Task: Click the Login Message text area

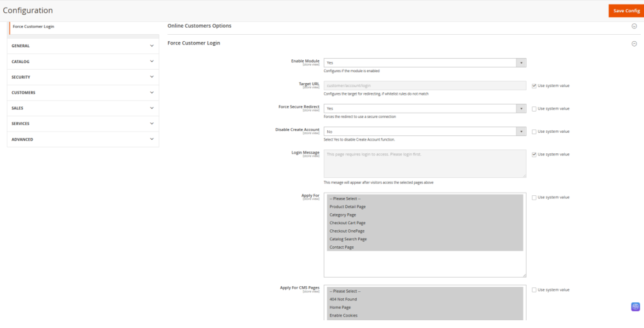Action: [425, 164]
